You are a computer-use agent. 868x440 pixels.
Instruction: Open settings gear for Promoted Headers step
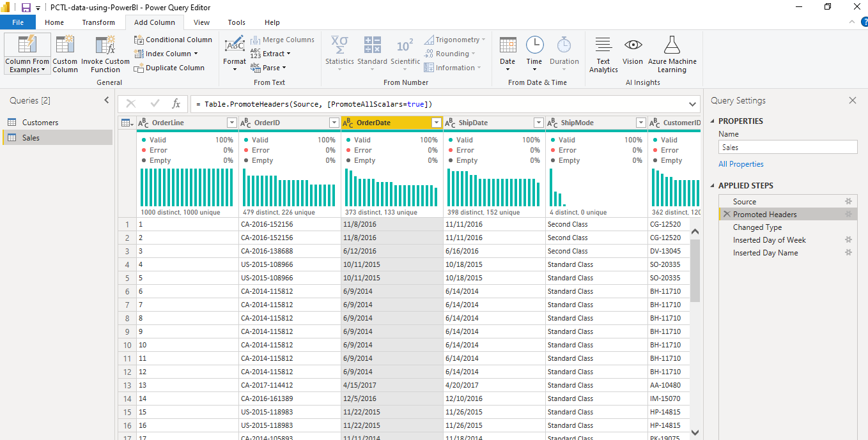[x=849, y=214]
